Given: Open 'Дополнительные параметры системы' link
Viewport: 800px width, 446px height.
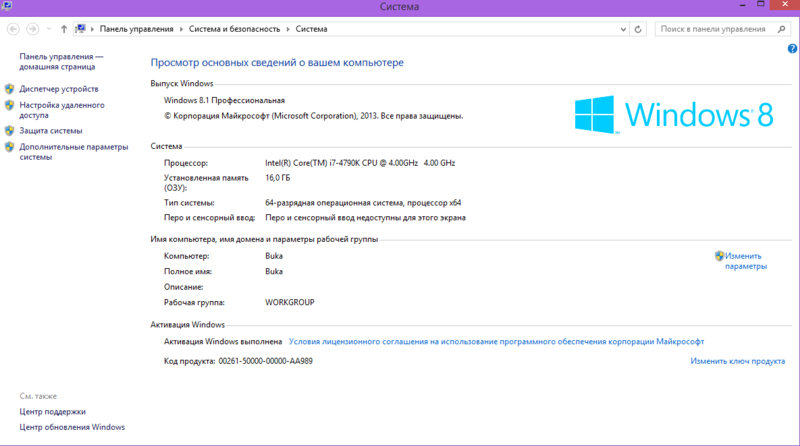Looking at the screenshot, I should coord(73,152).
